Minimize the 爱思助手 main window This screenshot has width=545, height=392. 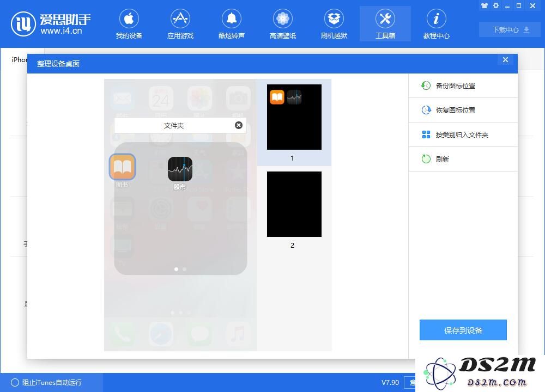point(507,6)
